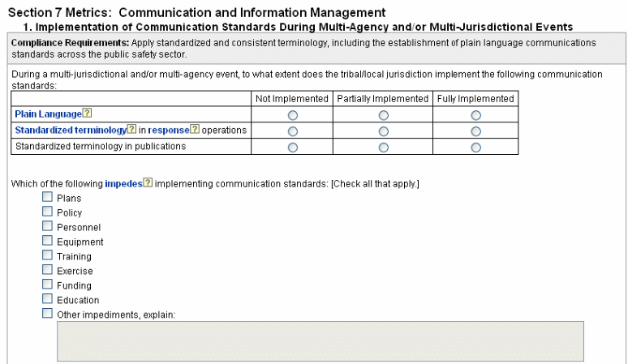Check the Policy checkbox
628x364 pixels.
click(47, 212)
